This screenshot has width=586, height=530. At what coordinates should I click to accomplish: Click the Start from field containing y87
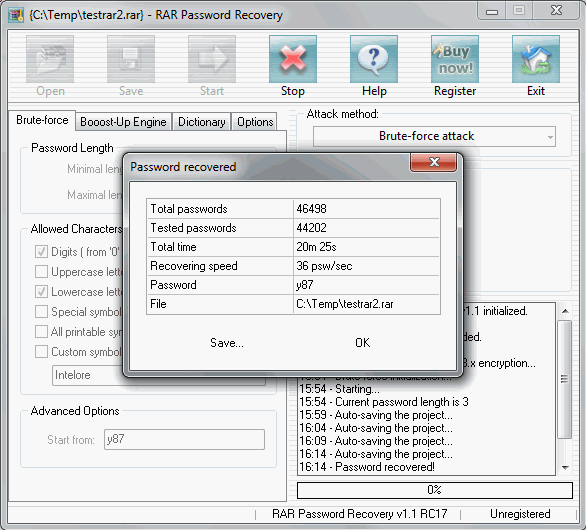point(184,439)
